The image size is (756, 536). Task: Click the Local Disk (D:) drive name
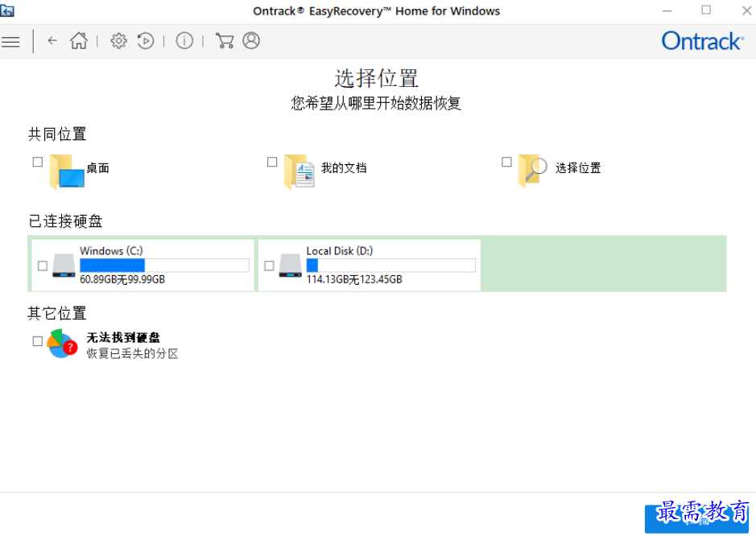pos(340,251)
